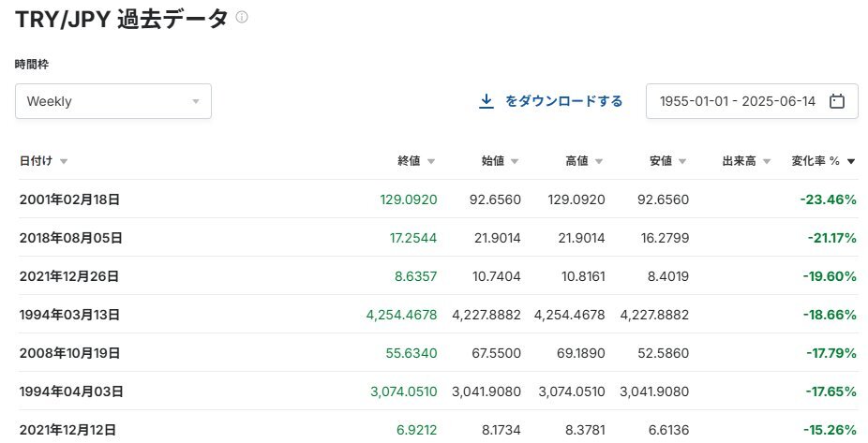Open the 1955-01-01 - 2025-06-14 date range field

752,101
